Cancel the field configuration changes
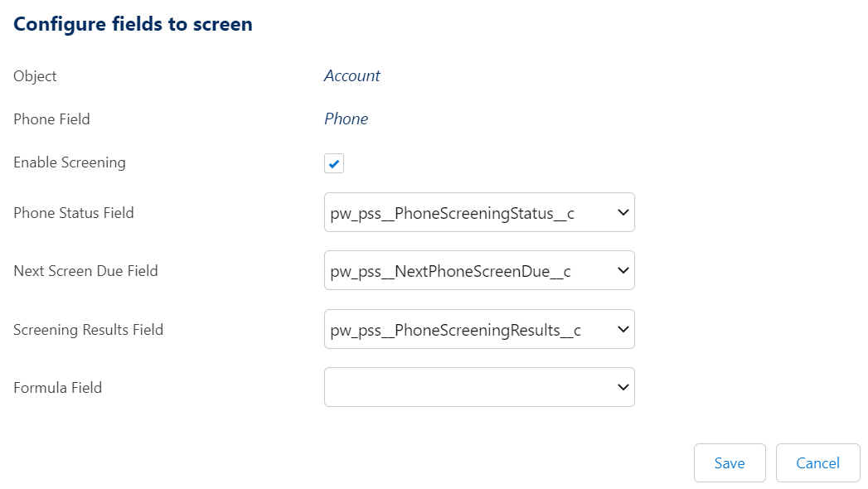The height and width of the screenshot is (489, 868). [817, 462]
